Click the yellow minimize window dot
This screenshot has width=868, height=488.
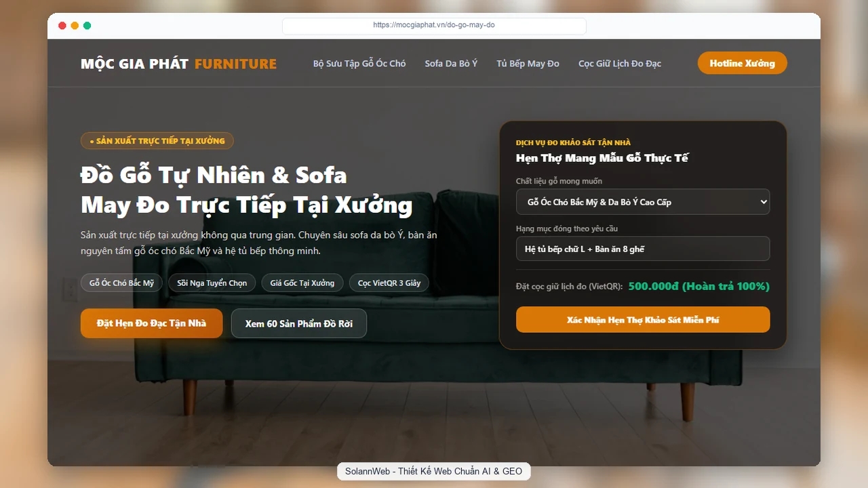coord(75,26)
